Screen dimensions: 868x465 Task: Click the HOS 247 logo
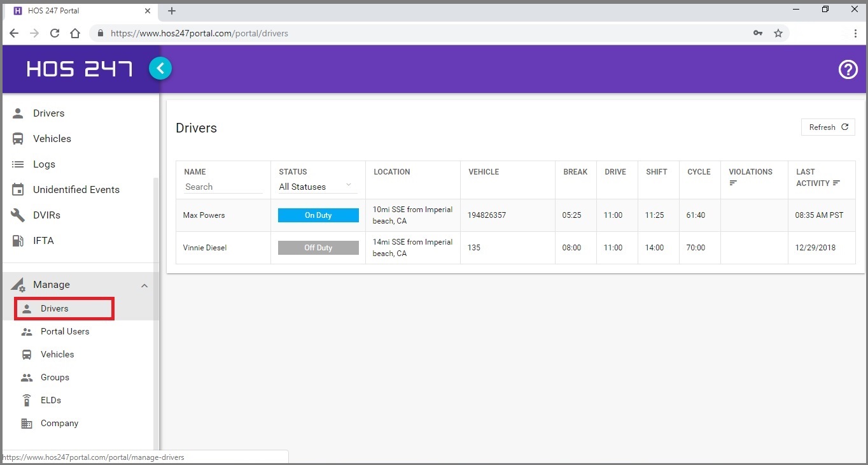[x=80, y=69]
